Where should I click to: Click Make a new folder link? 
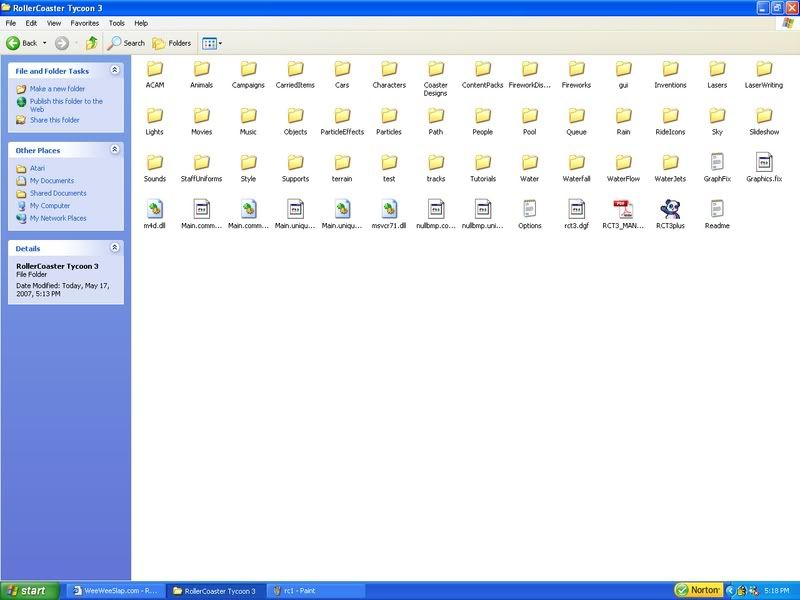pyautogui.click(x=57, y=89)
